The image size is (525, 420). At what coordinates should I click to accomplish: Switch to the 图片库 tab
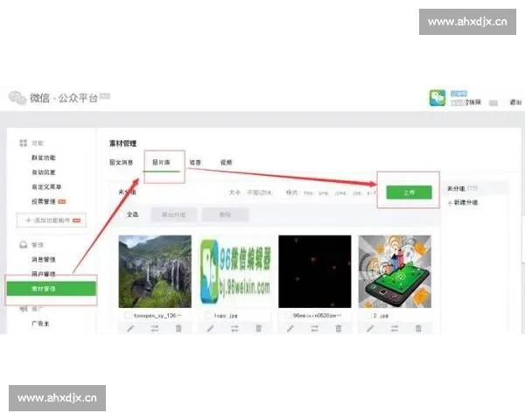coord(161,163)
